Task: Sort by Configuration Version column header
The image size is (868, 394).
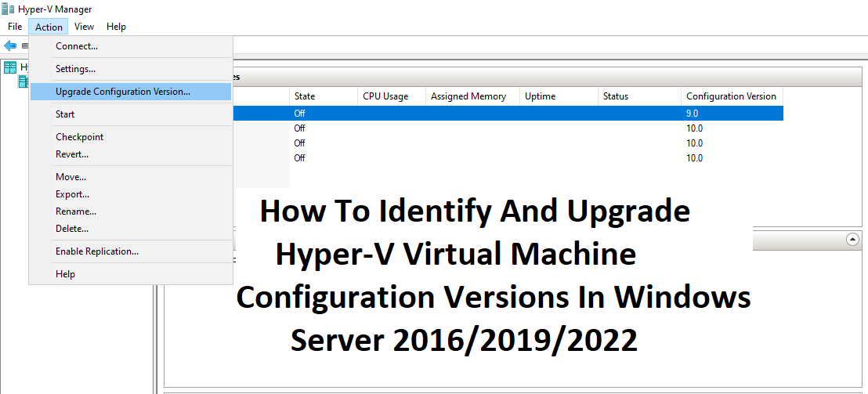Action: (732, 96)
